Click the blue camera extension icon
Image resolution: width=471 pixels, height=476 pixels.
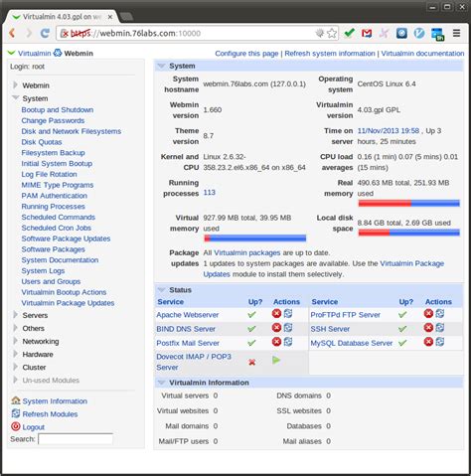point(401,33)
